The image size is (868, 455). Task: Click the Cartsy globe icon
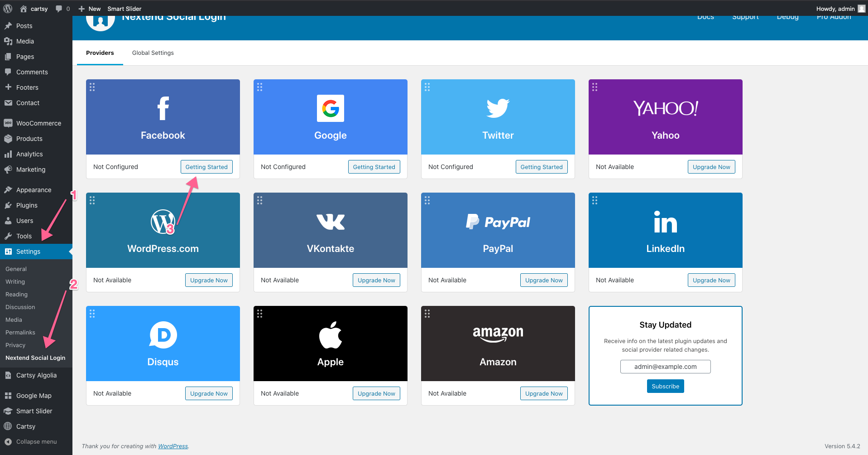coord(8,426)
